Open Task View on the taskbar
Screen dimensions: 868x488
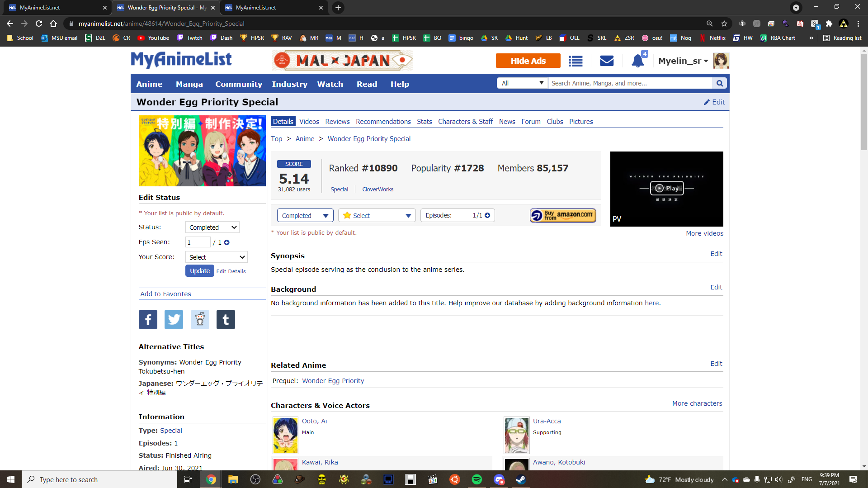188,479
